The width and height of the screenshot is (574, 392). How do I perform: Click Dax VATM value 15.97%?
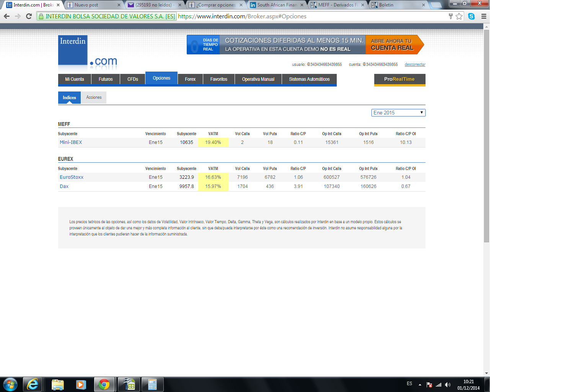pyautogui.click(x=213, y=186)
